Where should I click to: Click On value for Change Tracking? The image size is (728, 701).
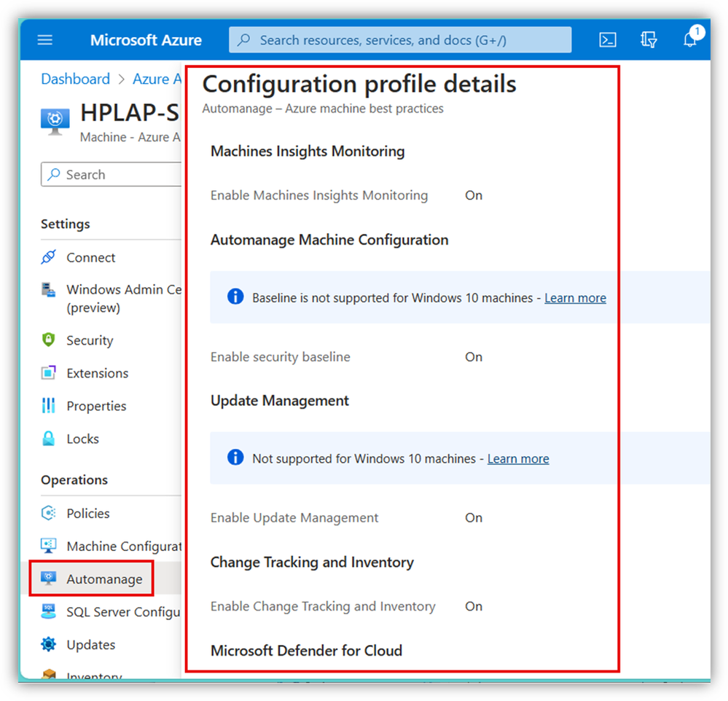[474, 606]
